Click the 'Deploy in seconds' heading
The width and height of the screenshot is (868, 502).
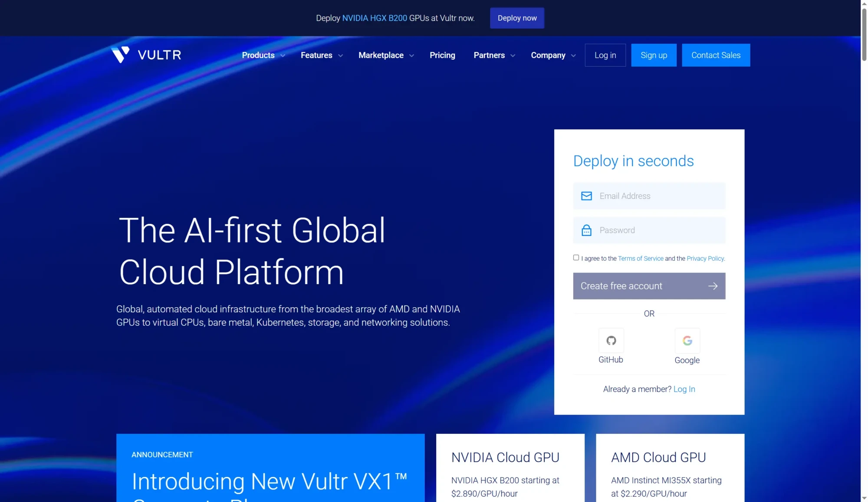pyautogui.click(x=633, y=161)
